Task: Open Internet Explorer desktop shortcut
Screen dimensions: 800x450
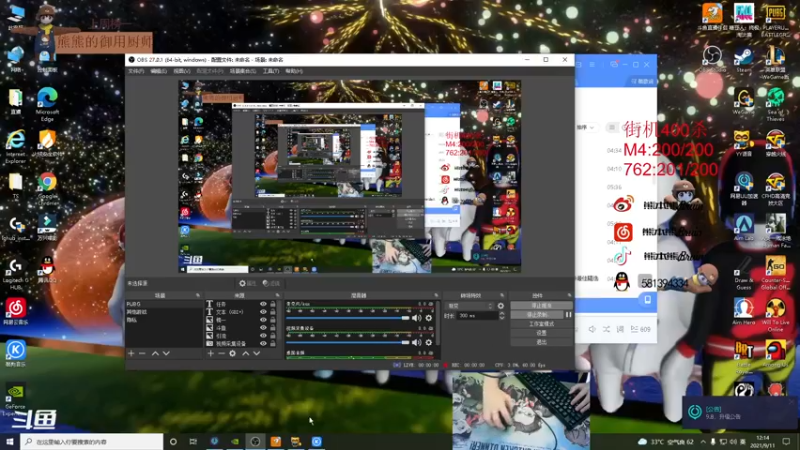Action: [15, 146]
